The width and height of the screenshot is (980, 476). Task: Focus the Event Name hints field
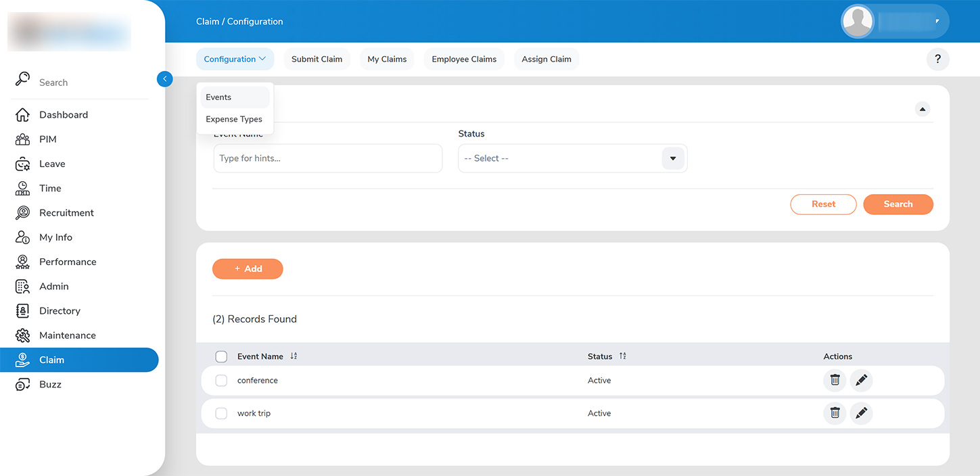click(327, 158)
